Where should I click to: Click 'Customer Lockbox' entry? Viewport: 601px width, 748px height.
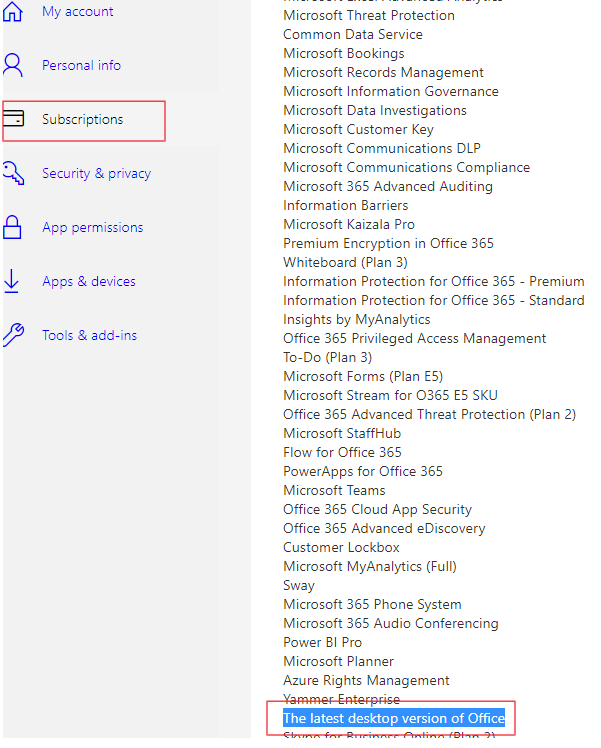coord(341,548)
